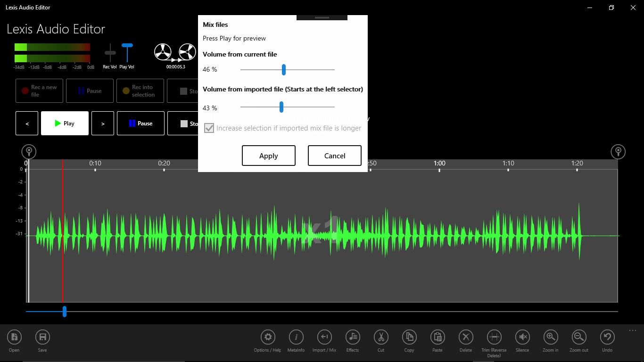The image size is (644, 362).
Task: Click the 0:10 timeline mark
Action: (95, 164)
